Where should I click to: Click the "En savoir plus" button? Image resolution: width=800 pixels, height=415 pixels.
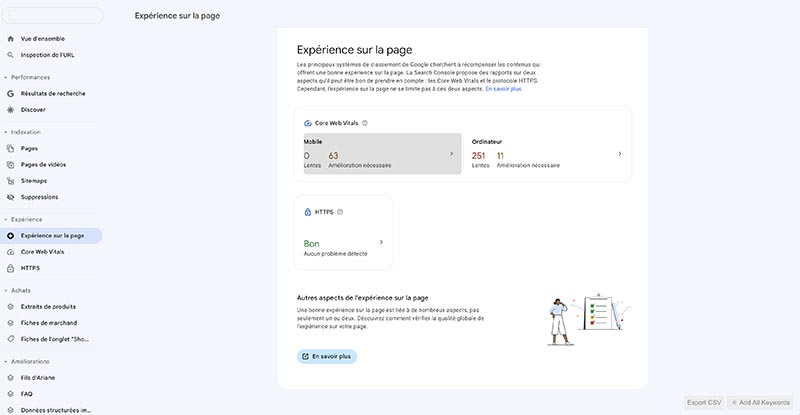point(327,356)
